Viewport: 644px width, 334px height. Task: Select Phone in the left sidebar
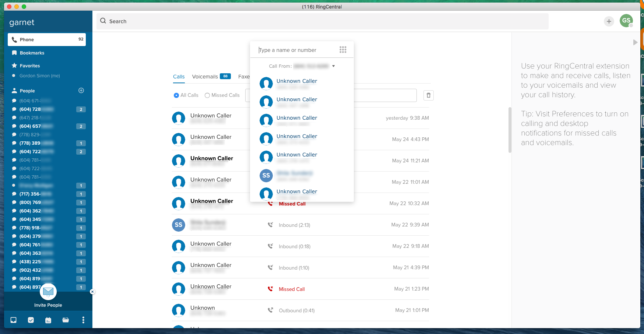(47, 39)
